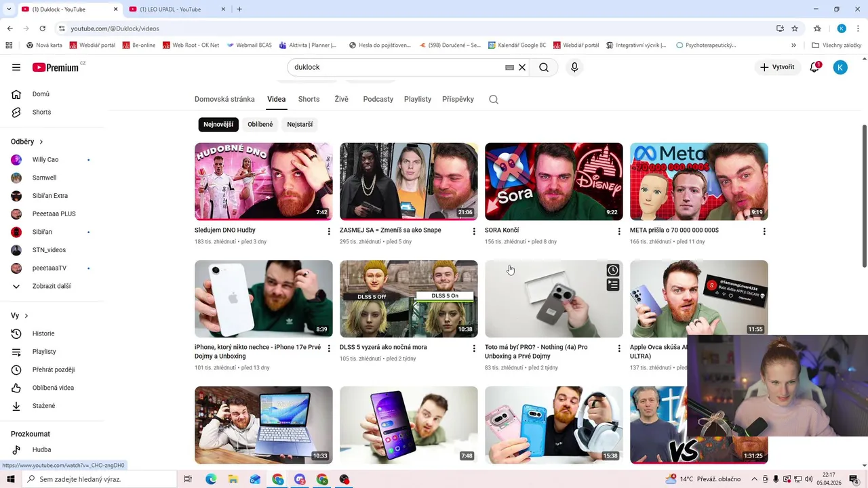This screenshot has width=868, height=488.
Task: Run search with magnifier button
Action: click(544, 68)
